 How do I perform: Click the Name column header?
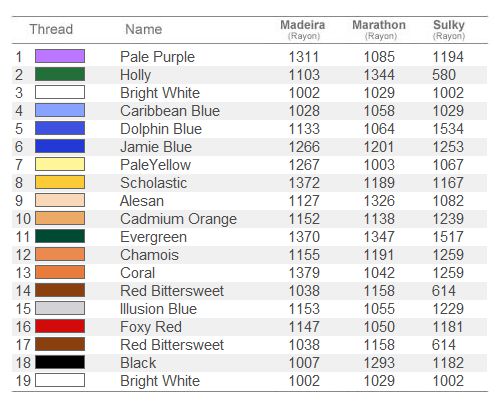(144, 29)
